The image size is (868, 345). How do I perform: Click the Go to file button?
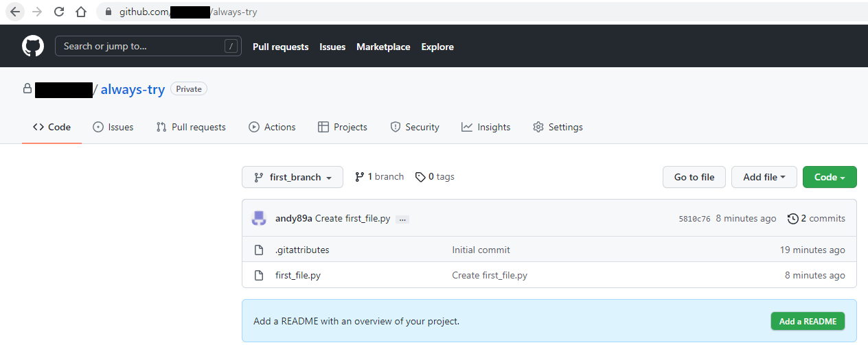click(694, 177)
